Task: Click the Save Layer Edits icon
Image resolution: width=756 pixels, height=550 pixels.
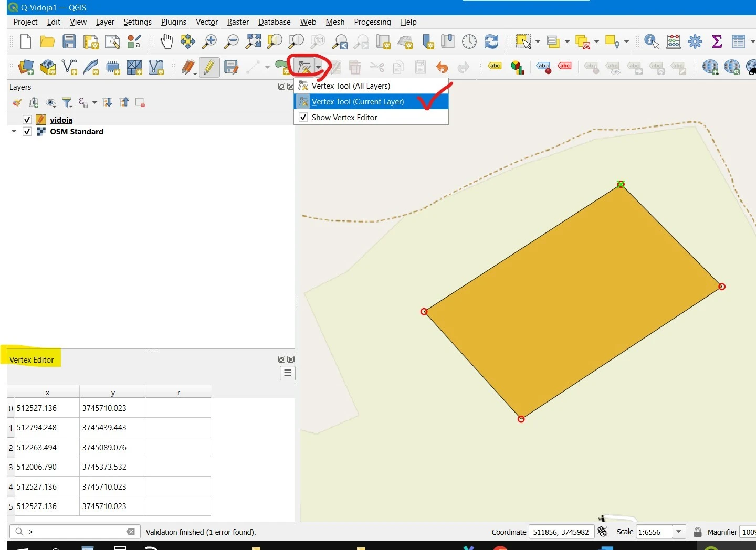Action: click(231, 67)
